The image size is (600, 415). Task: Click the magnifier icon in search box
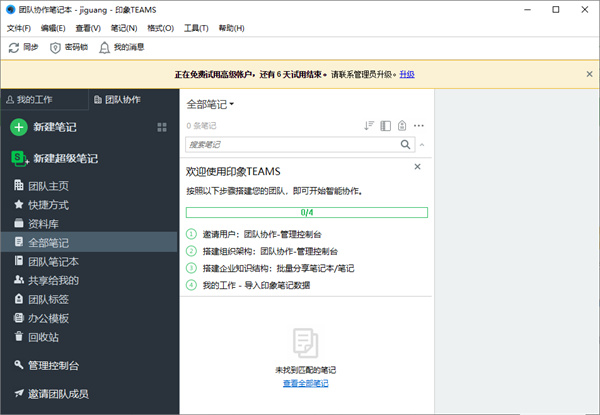tap(406, 145)
